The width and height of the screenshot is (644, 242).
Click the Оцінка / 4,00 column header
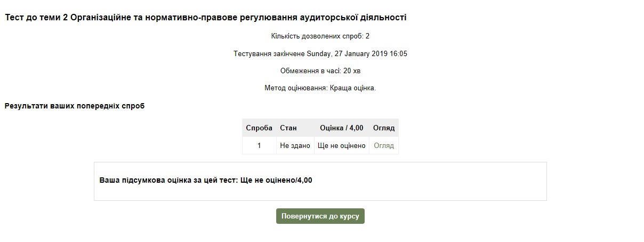(341, 128)
